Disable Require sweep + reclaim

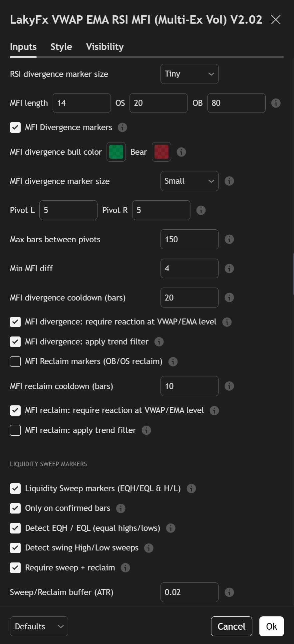(15, 568)
